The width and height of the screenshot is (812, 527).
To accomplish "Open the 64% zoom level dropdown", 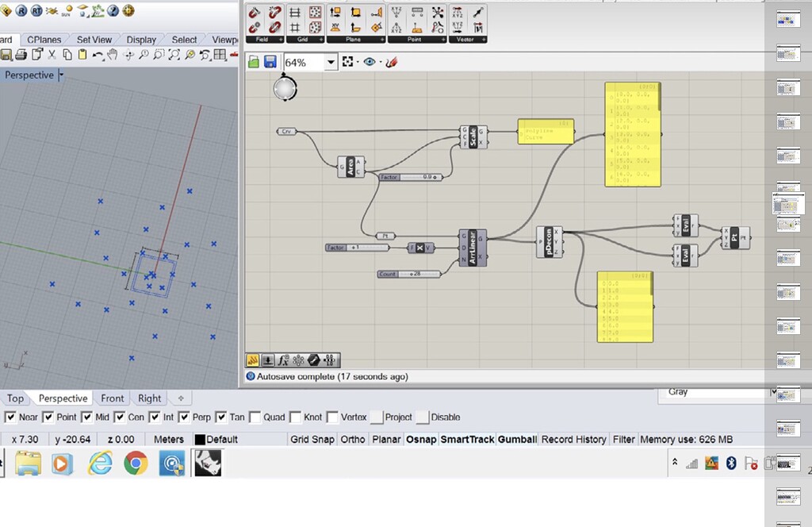I will coord(332,62).
